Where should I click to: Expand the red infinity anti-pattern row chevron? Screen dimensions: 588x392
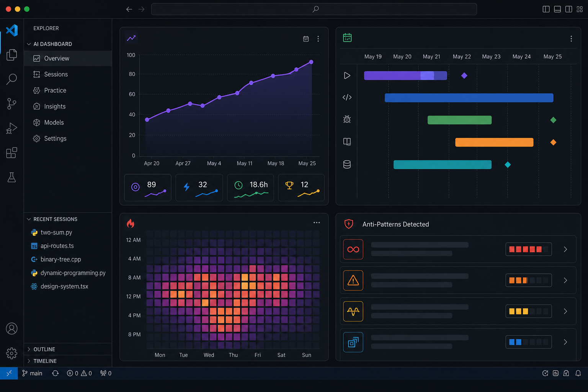point(565,250)
